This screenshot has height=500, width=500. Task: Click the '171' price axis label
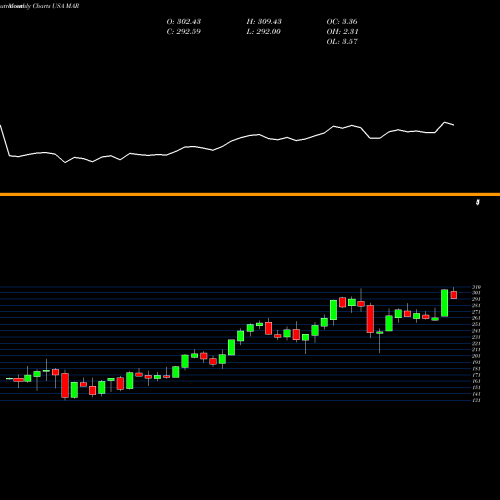pos(476,375)
